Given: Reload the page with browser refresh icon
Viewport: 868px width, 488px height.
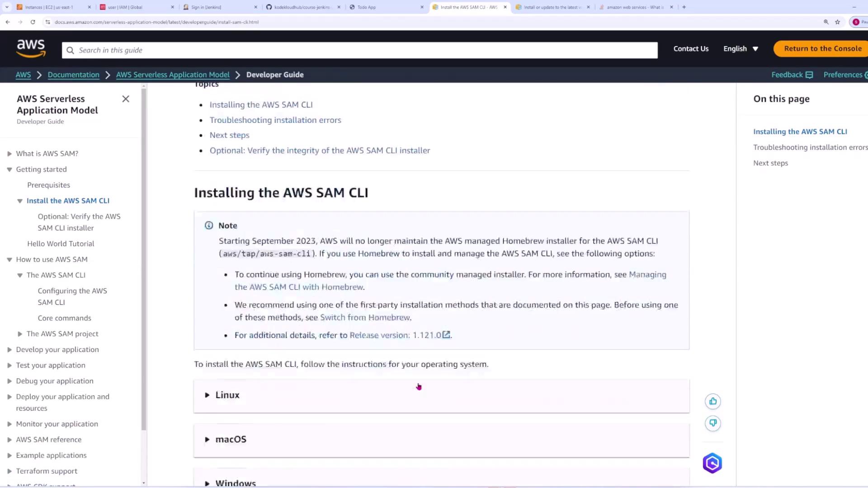Looking at the screenshot, I should [33, 22].
